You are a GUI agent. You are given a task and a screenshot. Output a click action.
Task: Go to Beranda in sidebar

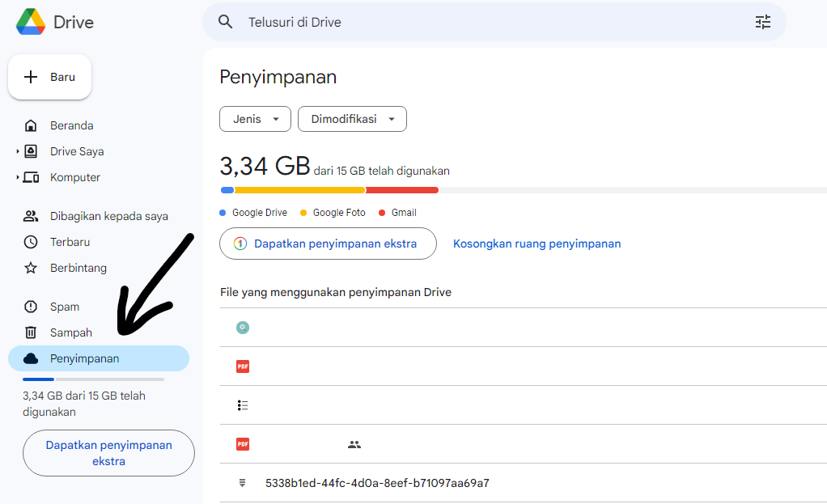72,125
